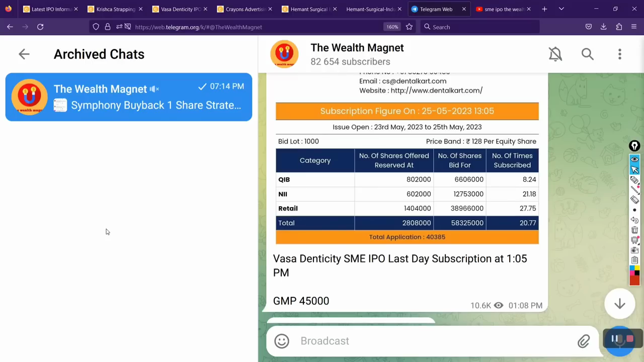Expand the list all tabs chevron

pyautogui.click(x=561, y=9)
